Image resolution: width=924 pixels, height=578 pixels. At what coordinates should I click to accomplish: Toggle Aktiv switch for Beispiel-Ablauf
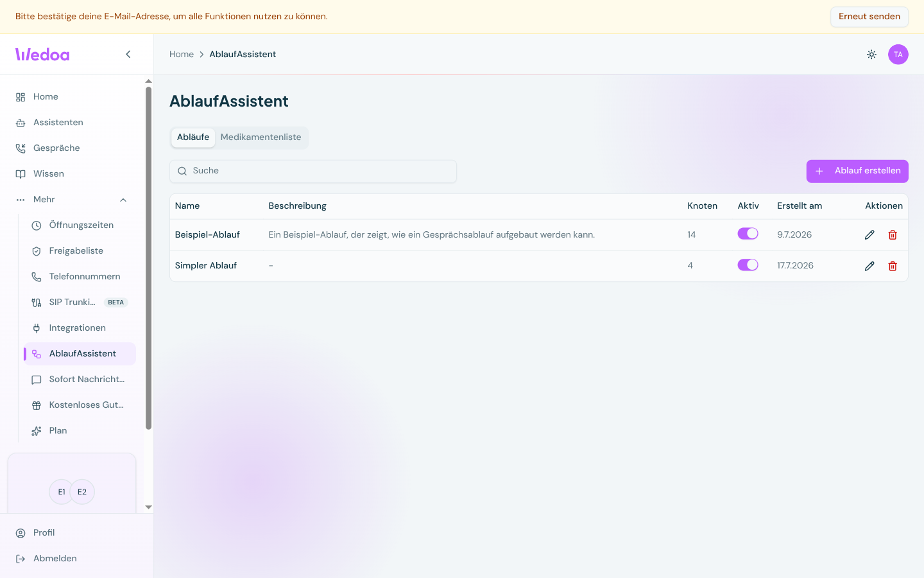click(748, 234)
